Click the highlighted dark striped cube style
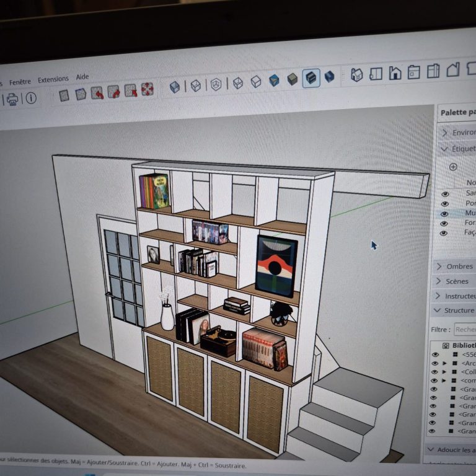The height and width of the screenshot is (476, 476). click(x=311, y=78)
